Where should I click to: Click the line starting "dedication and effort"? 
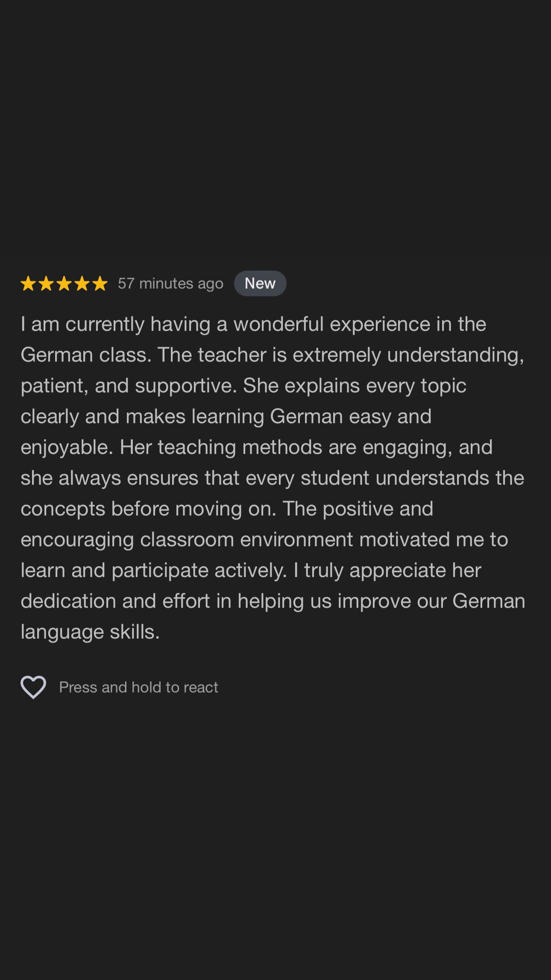[273, 601]
